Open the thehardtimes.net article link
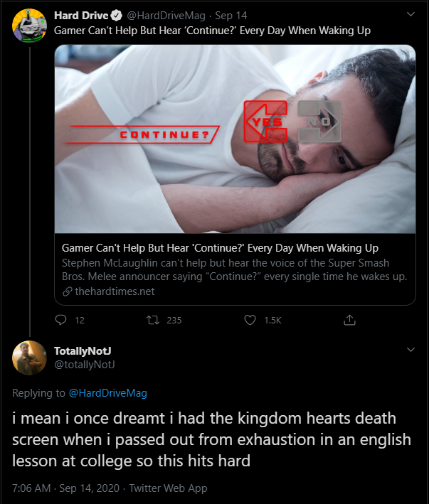This screenshot has height=504, width=429. pos(114,291)
